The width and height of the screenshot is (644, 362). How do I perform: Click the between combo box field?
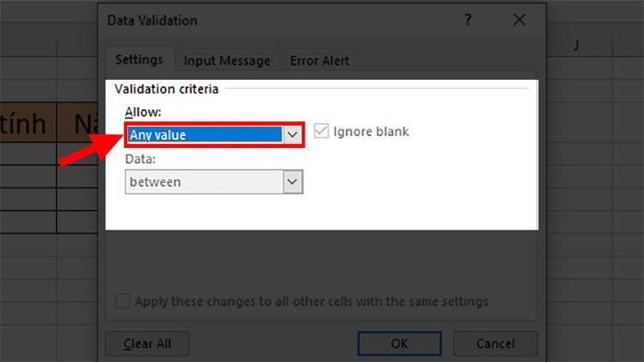(214, 182)
